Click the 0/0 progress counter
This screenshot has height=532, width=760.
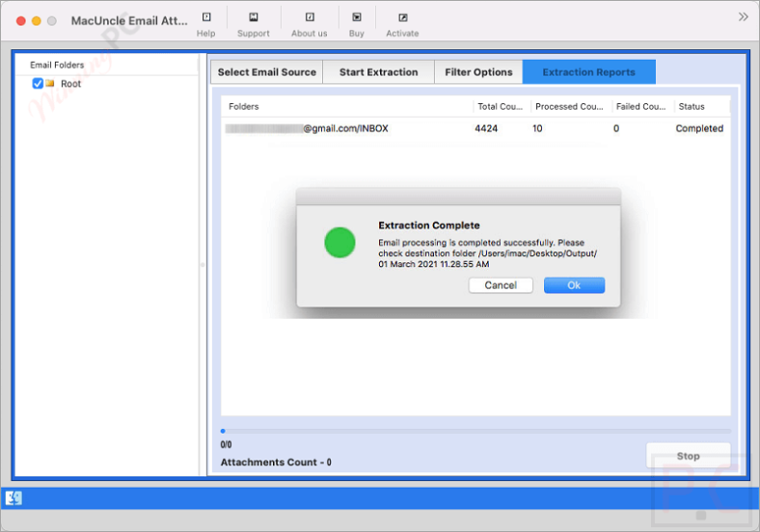(x=226, y=444)
